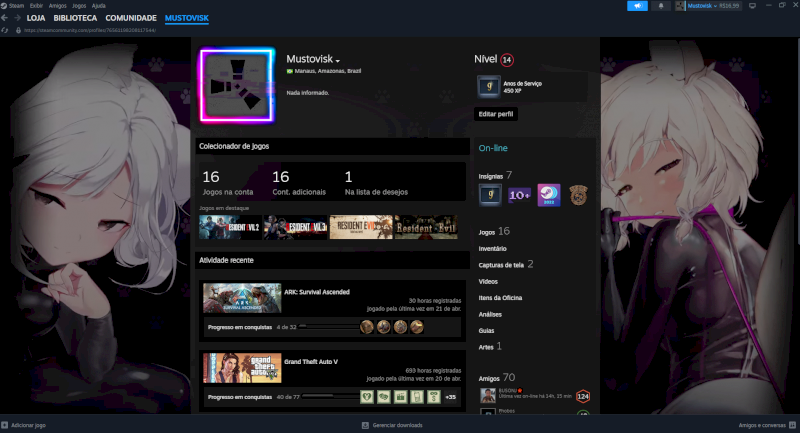Click the profile avatar image

click(x=237, y=86)
